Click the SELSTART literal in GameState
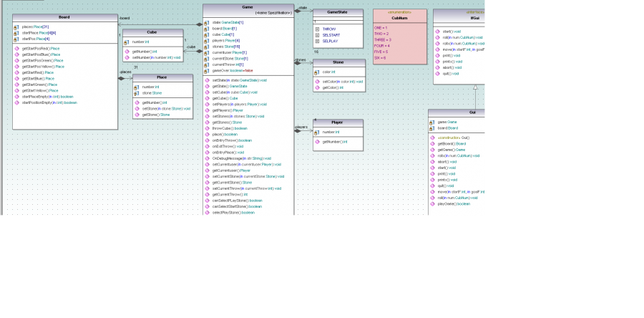 click(331, 35)
